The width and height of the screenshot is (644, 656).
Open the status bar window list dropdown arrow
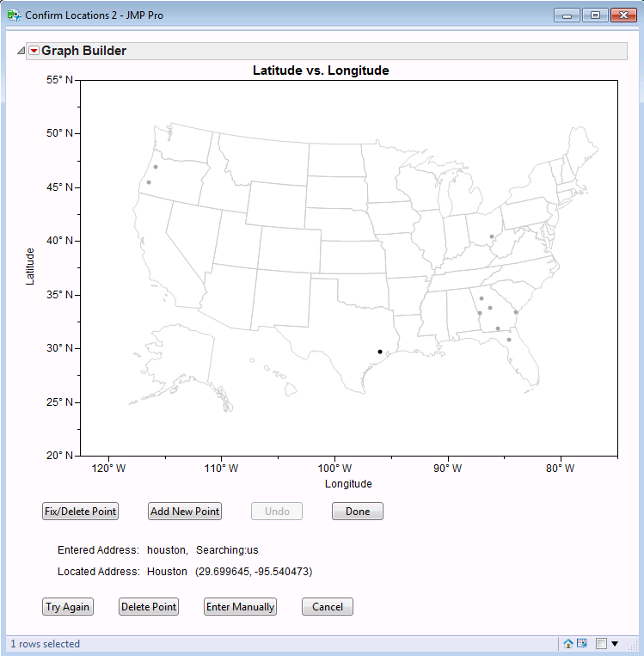[x=615, y=644]
